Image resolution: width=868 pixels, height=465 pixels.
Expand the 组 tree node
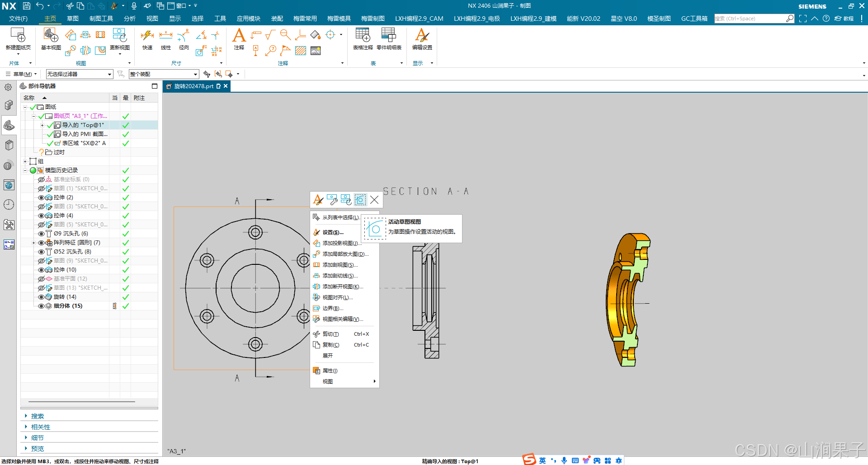click(x=25, y=161)
